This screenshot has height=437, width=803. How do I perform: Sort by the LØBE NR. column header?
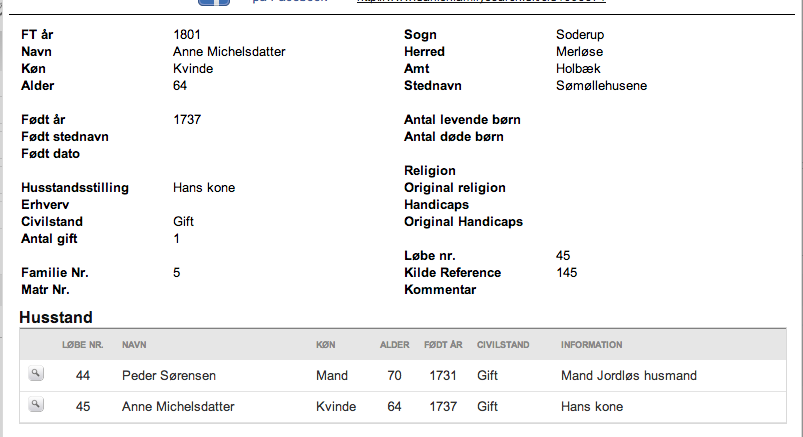coord(82,345)
